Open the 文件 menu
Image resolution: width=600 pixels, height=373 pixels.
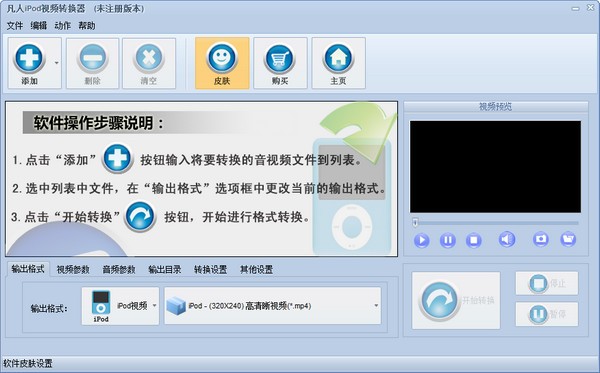15,26
